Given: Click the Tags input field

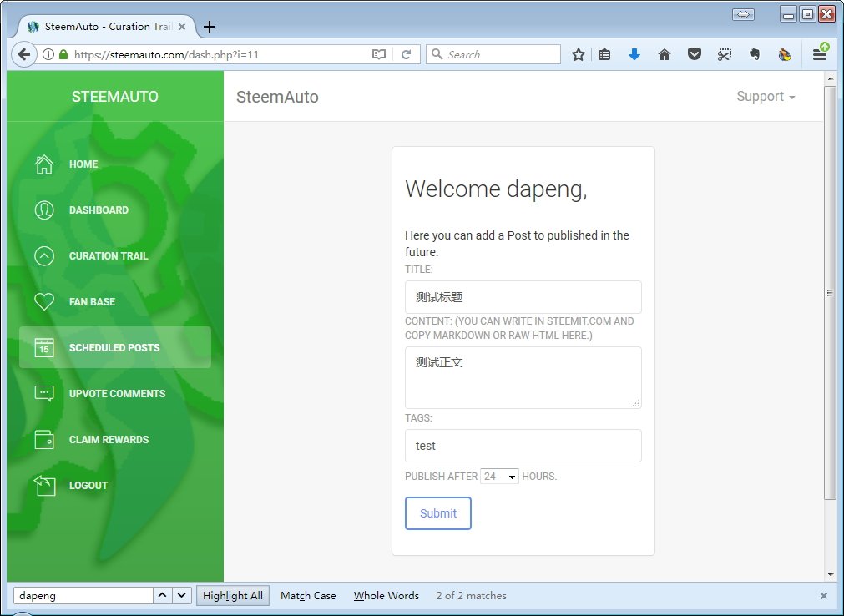Looking at the screenshot, I should coord(523,446).
